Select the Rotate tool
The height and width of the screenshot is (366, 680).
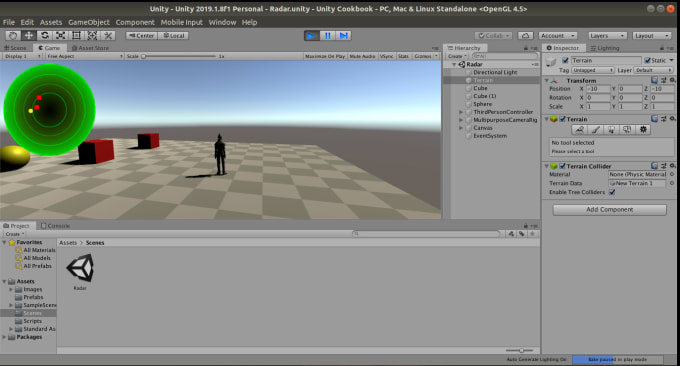point(45,36)
